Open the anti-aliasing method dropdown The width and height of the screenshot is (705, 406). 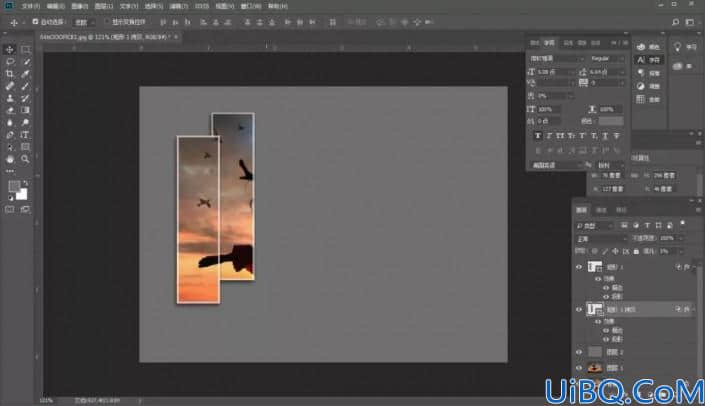tap(610, 165)
